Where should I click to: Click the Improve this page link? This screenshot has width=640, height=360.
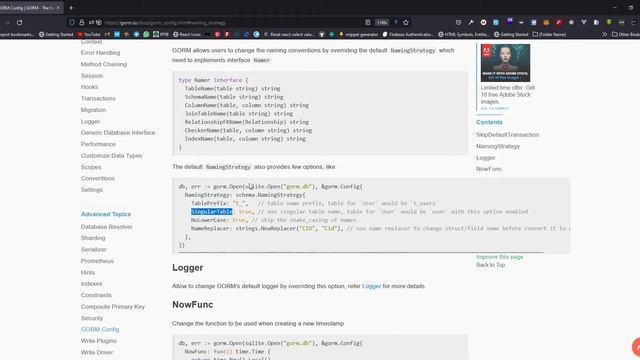click(500, 257)
